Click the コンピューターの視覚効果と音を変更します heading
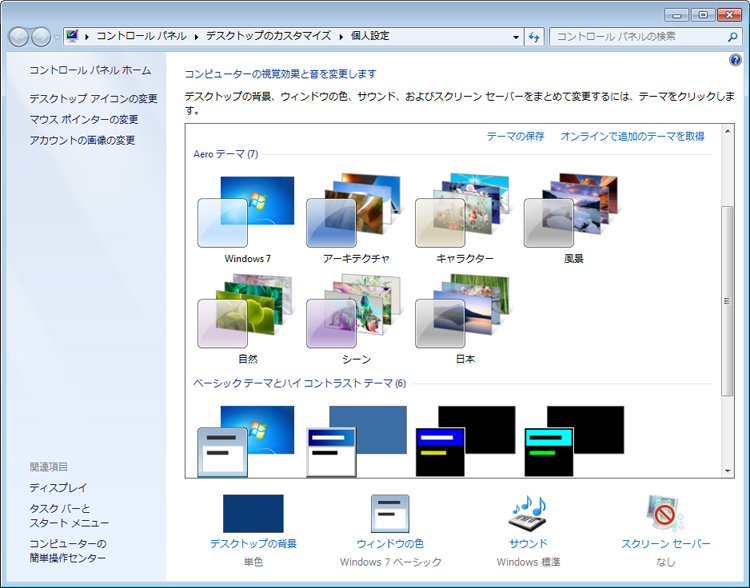 tap(281, 74)
